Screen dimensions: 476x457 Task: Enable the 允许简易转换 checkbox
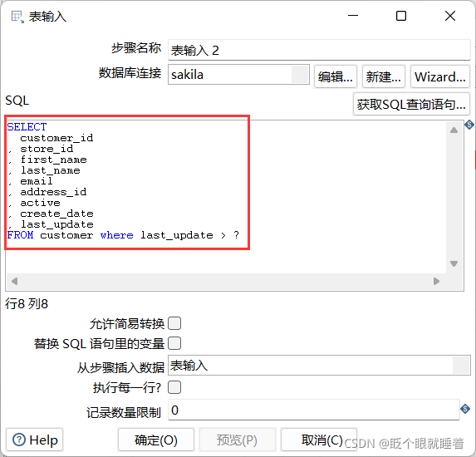tap(174, 323)
